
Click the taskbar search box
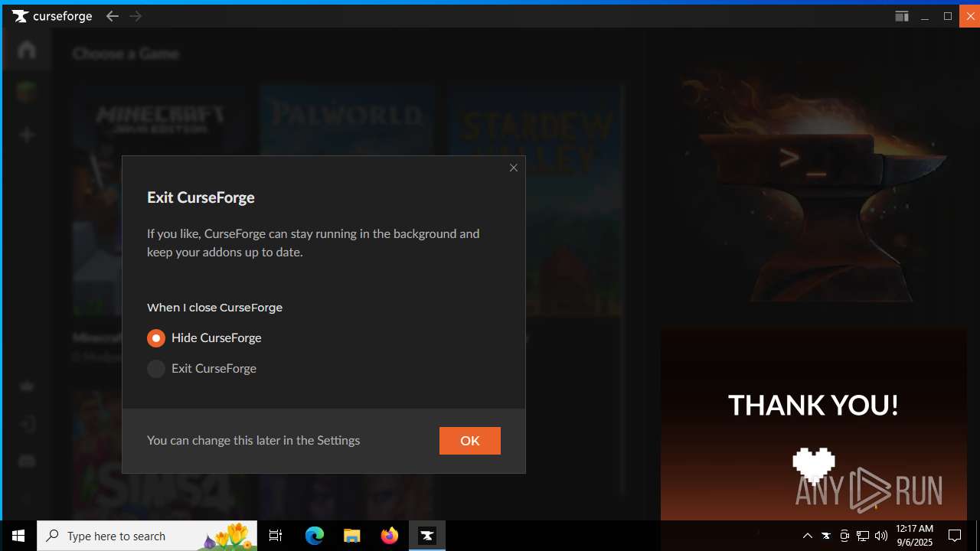click(148, 536)
